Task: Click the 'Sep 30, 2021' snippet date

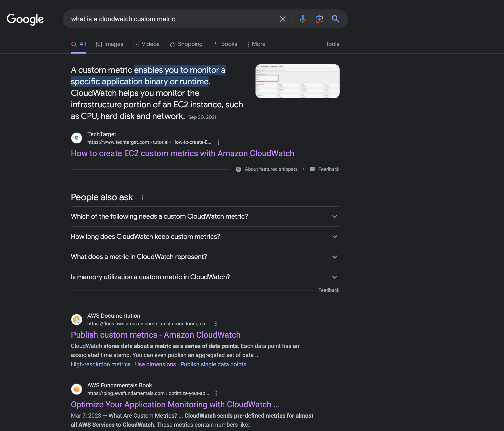Action: [202, 117]
